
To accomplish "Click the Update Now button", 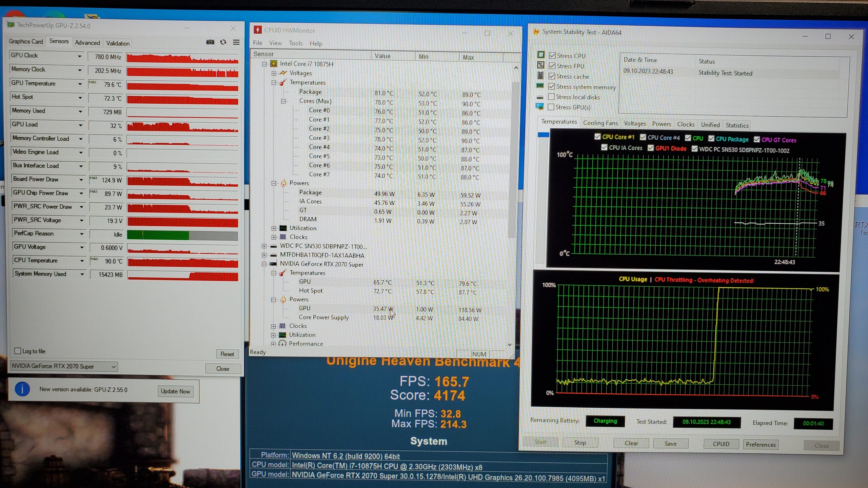I will click(175, 391).
